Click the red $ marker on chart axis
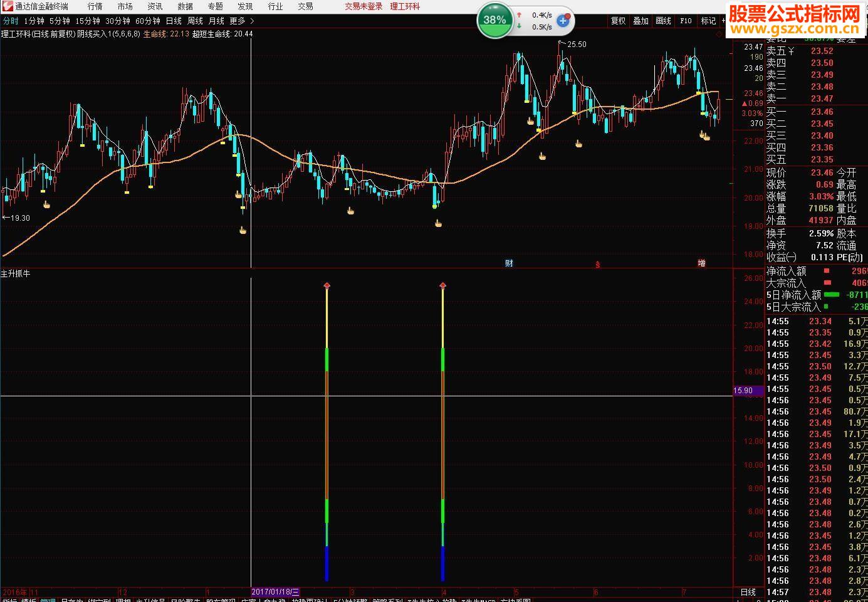This screenshot has height=602, width=868. tap(597, 265)
